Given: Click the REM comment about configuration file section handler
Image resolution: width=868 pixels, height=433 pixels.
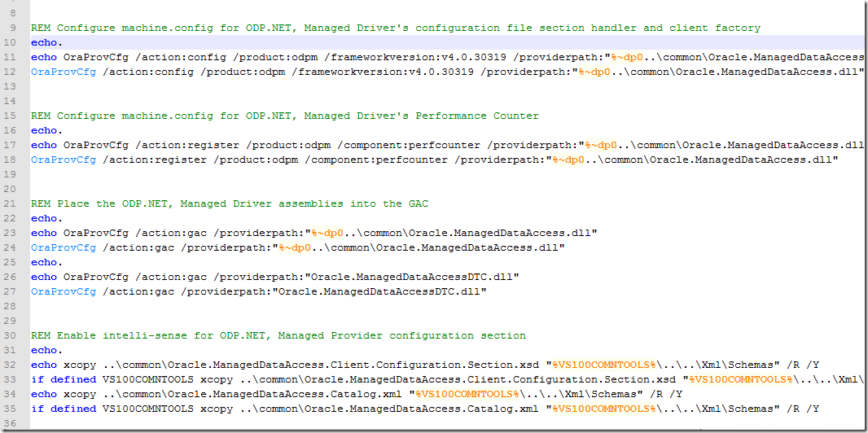Looking at the screenshot, I should [x=396, y=28].
